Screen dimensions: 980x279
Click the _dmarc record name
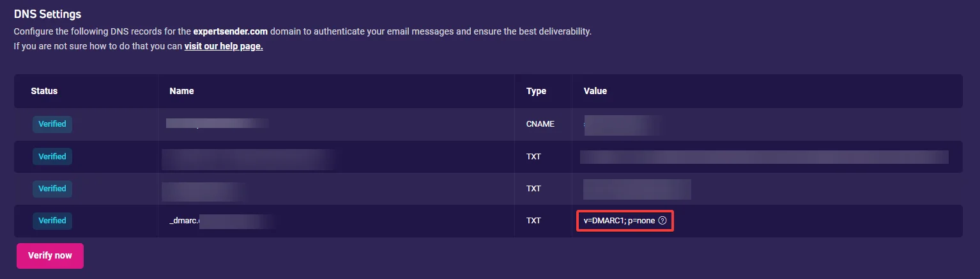[222, 221]
